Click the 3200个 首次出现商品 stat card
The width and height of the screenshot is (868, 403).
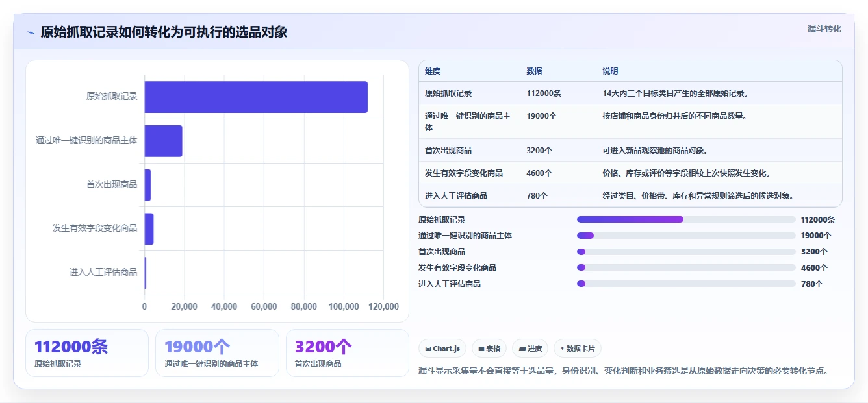coord(348,353)
